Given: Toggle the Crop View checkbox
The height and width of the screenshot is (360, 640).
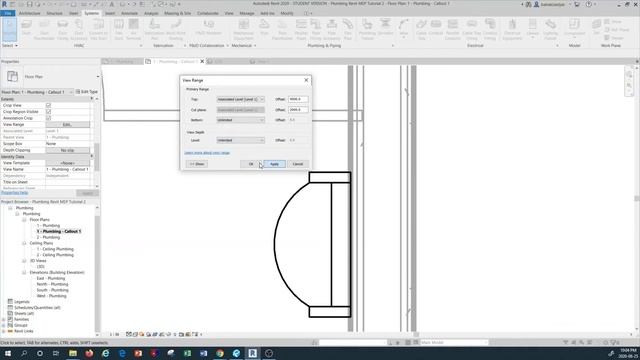Looking at the screenshot, I should tap(49, 105).
